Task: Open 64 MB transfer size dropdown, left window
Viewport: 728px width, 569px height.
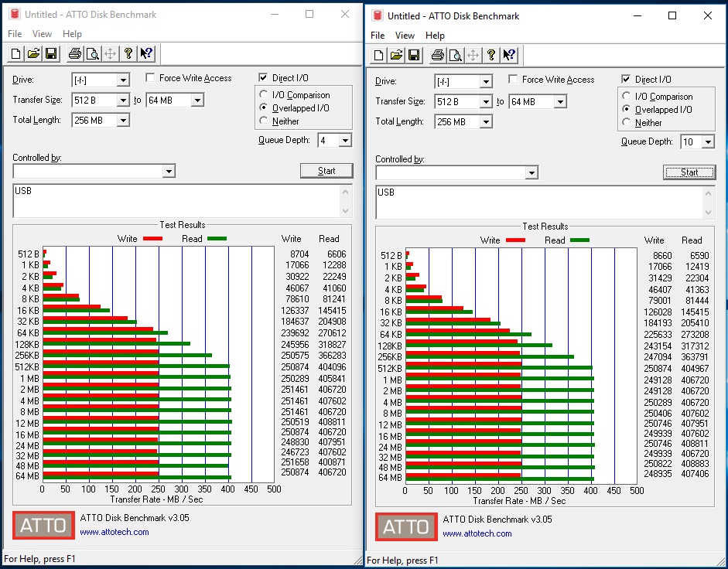Action: [197, 100]
